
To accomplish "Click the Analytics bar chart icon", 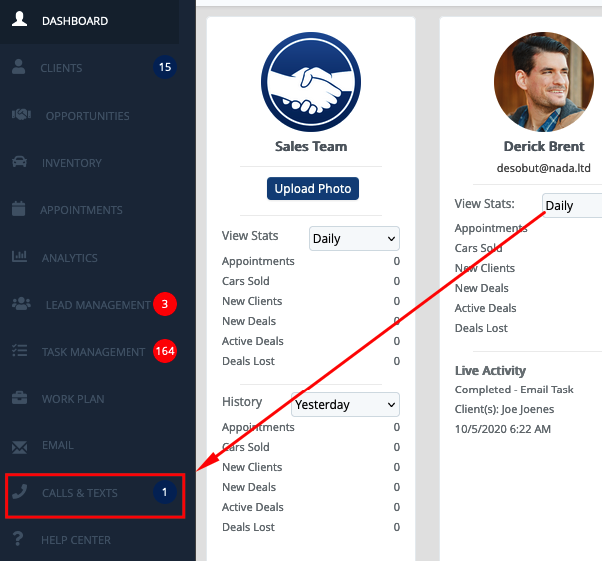I will pyautogui.click(x=19, y=256).
